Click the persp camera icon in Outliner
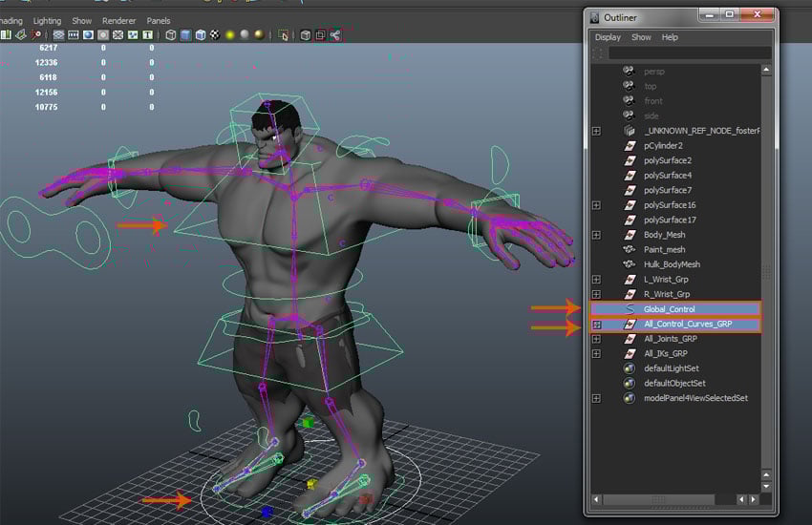 tap(629, 71)
